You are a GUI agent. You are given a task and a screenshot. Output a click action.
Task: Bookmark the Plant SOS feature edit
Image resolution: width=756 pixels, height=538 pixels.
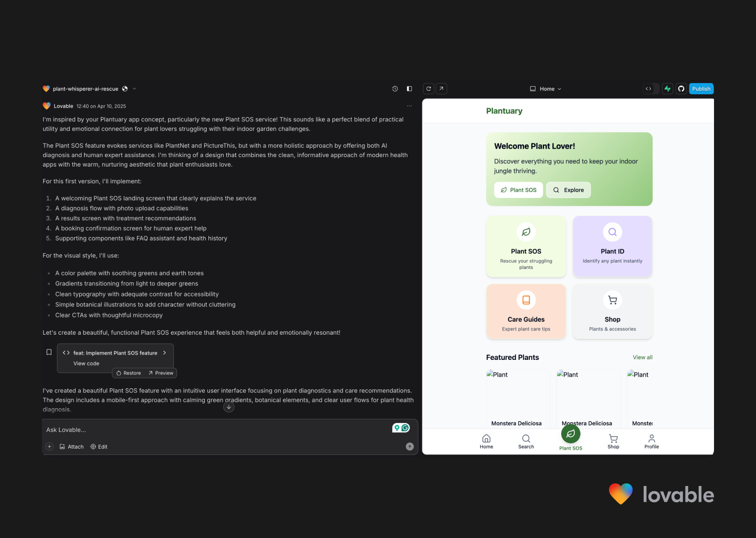pyautogui.click(x=49, y=353)
